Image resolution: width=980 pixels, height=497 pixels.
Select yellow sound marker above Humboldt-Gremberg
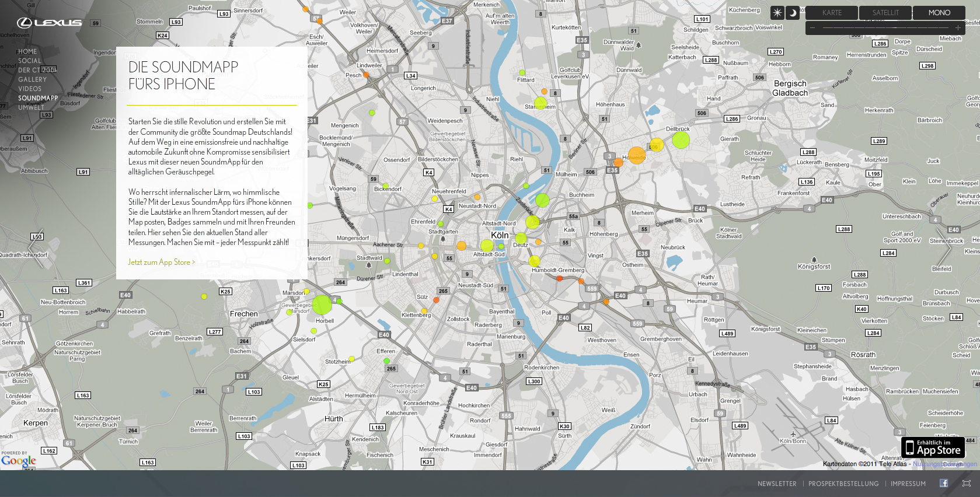tap(534, 261)
